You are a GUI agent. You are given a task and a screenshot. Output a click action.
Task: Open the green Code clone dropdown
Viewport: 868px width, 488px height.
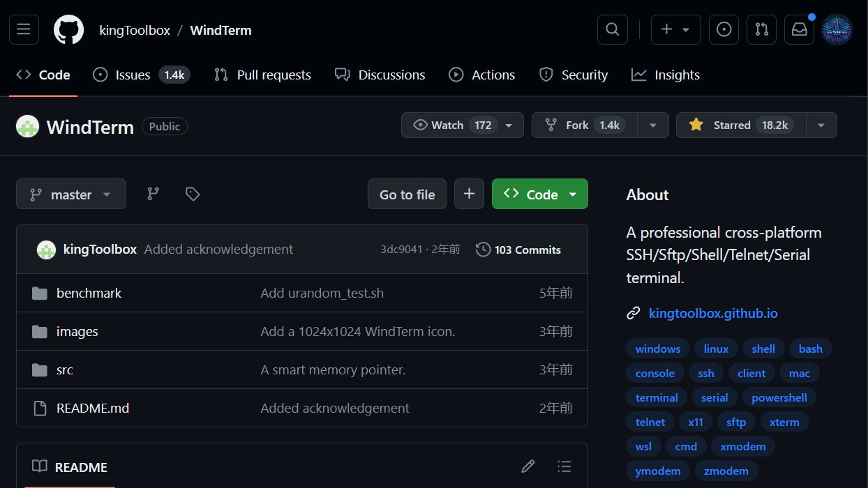pyautogui.click(x=540, y=194)
